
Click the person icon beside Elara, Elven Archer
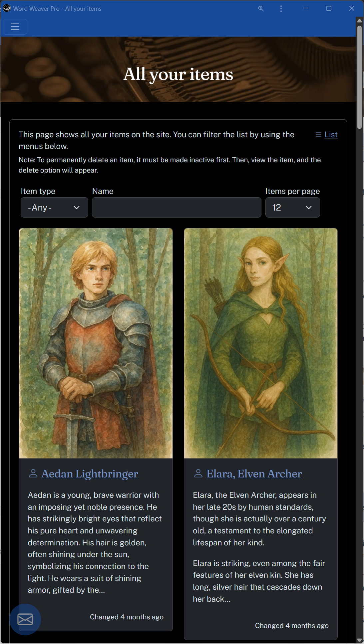coord(198,473)
